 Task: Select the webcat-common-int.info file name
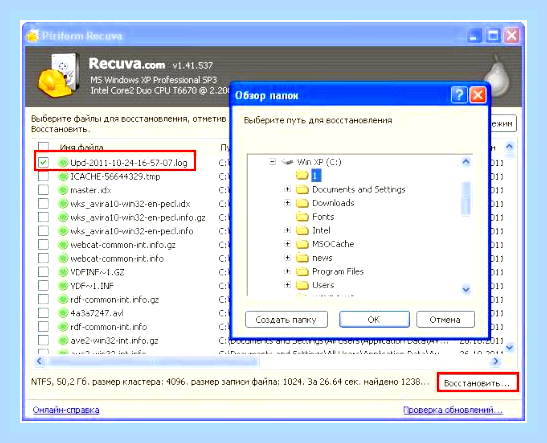coord(117,258)
